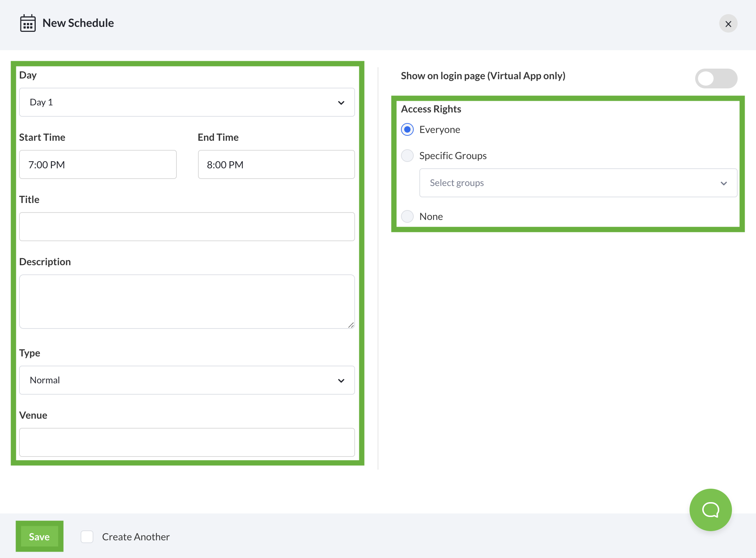Select None under Access Rights
The width and height of the screenshot is (756, 558).
pos(407,216)
